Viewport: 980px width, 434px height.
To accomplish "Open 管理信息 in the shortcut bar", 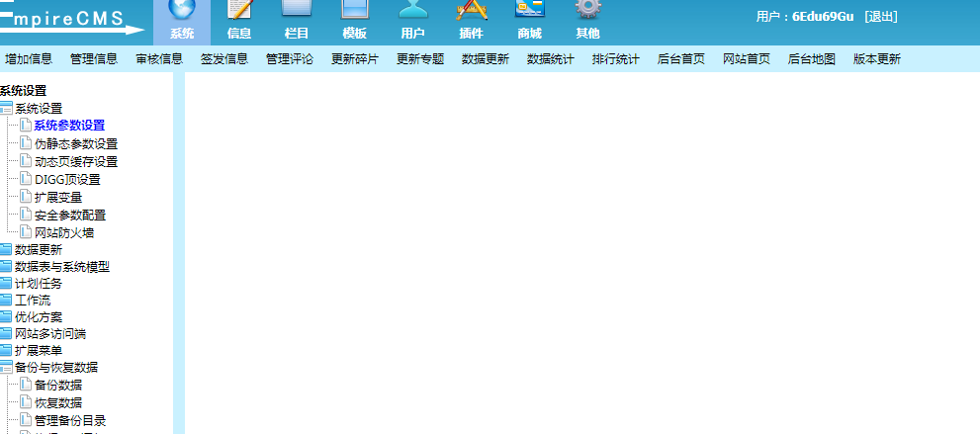I will click(94, 59).
